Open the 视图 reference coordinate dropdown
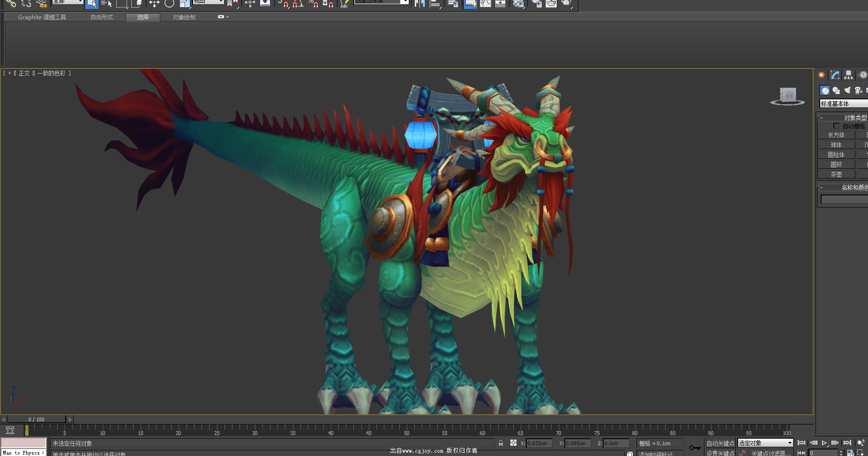Viewport: 868px width, 456px height. (x=208, y=1)
